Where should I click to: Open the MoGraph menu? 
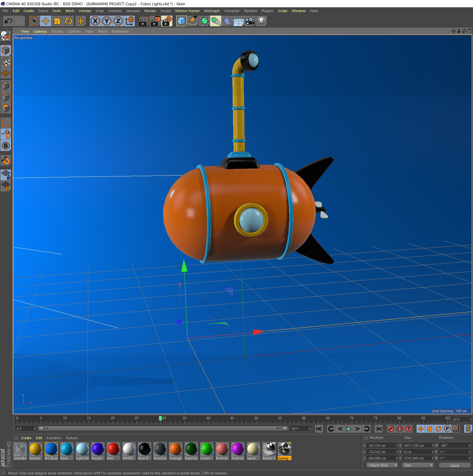212,11
